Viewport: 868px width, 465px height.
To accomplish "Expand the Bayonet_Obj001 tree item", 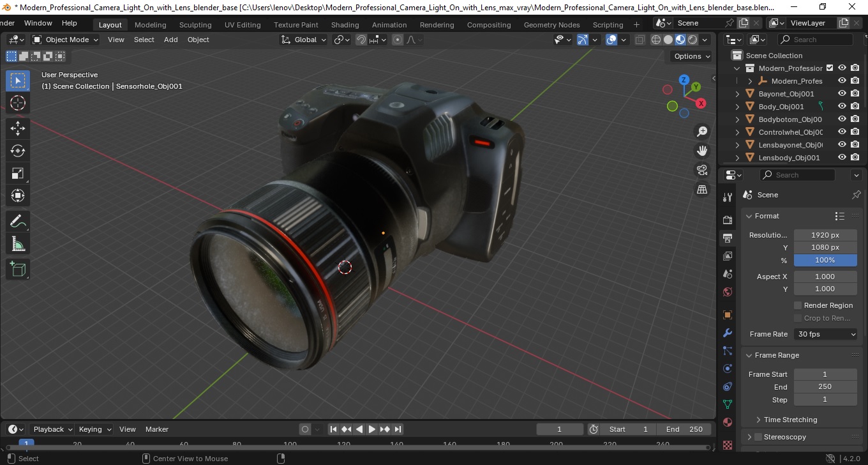I will pyautogui.click(x=738, y=94).
